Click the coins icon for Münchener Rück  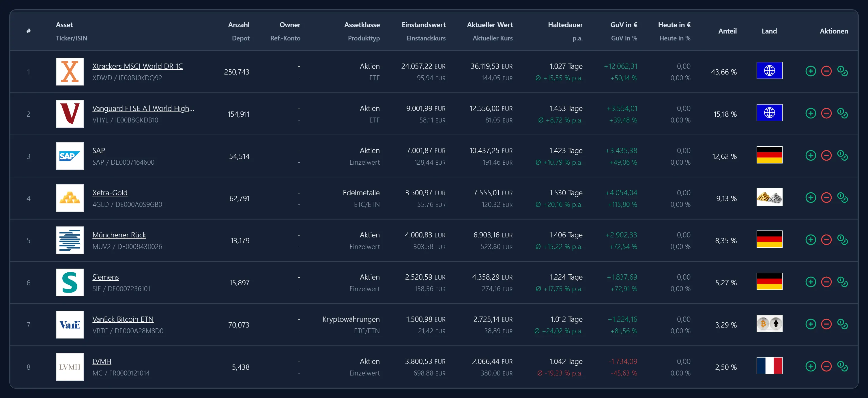point(842,240)
